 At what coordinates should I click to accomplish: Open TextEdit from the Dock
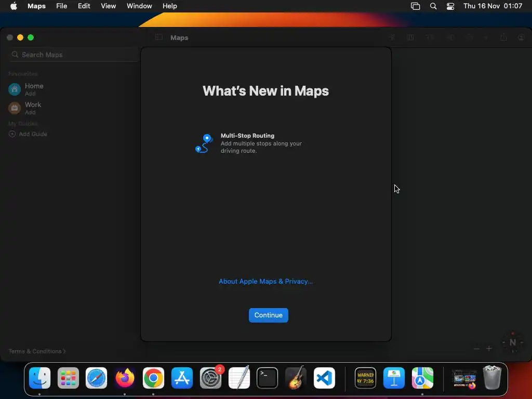coord(239,378)
